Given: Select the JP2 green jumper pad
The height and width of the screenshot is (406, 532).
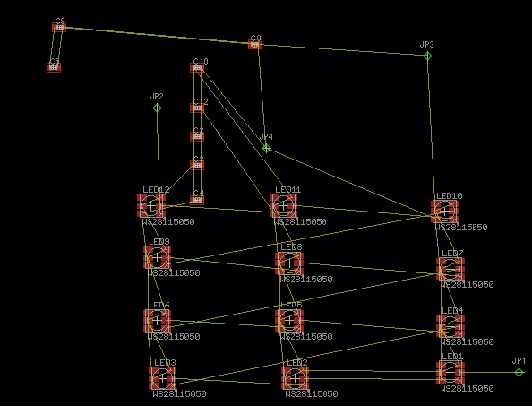Looking at the screenshot, I should tap(157, 108).
